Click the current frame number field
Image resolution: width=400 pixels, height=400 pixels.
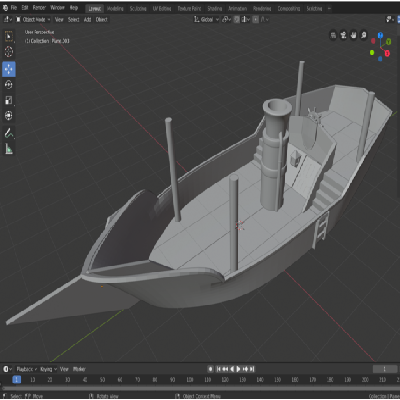(x=385, y=369)
